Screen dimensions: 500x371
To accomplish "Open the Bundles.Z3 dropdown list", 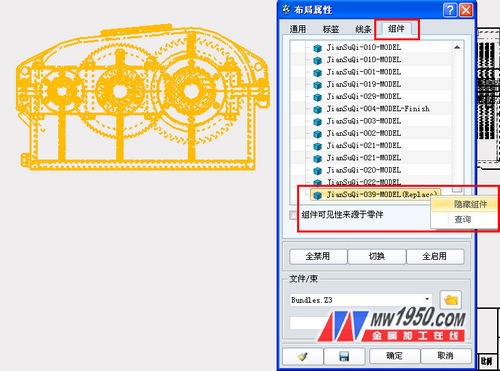I will click(427, 299).
